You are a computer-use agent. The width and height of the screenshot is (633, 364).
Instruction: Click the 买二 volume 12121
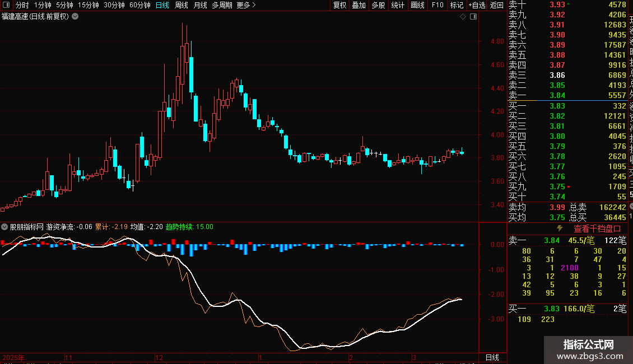point(615,116)
